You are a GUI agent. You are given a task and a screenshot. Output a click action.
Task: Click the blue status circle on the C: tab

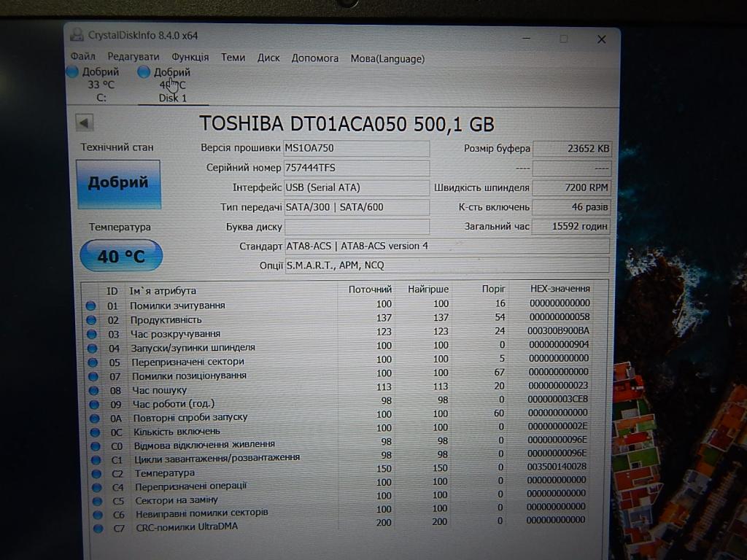coord(72,72)
